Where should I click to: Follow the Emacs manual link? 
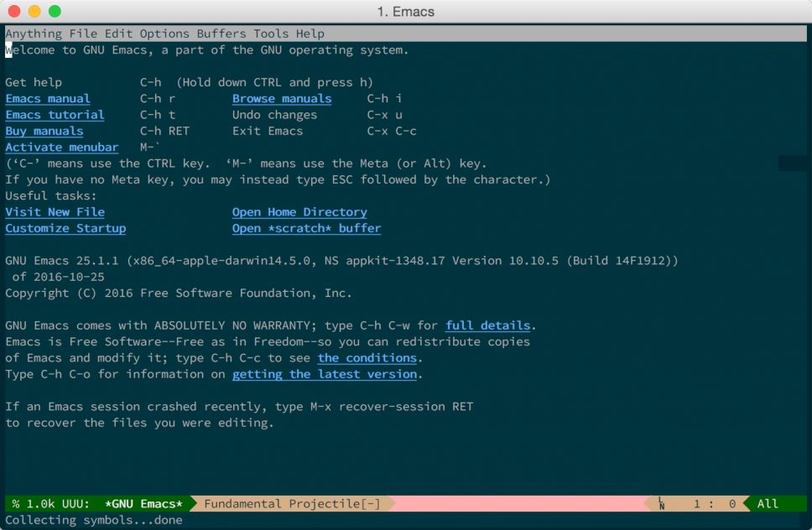click(48, 98)
